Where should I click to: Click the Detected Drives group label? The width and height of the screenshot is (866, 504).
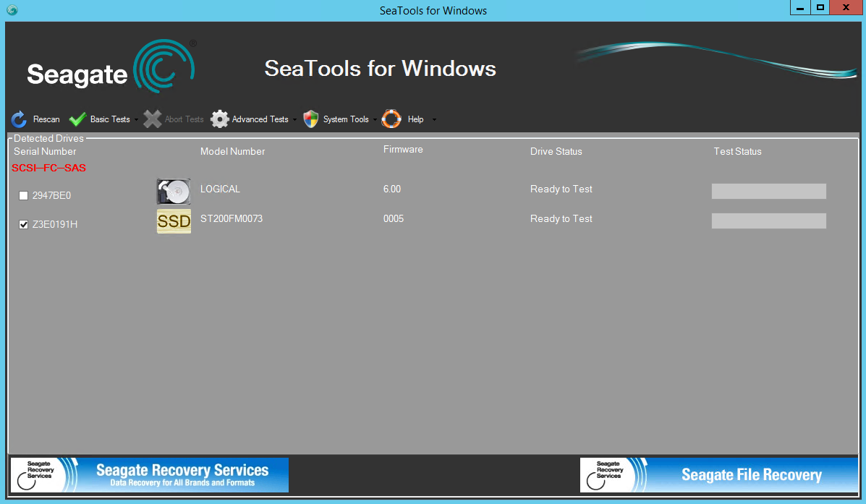click(48, 139)
